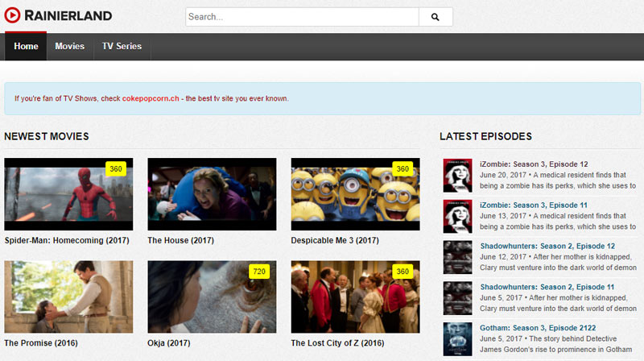The image size is (644, 361).
Task: Click the magnifying glass search button
Action: 436,17
